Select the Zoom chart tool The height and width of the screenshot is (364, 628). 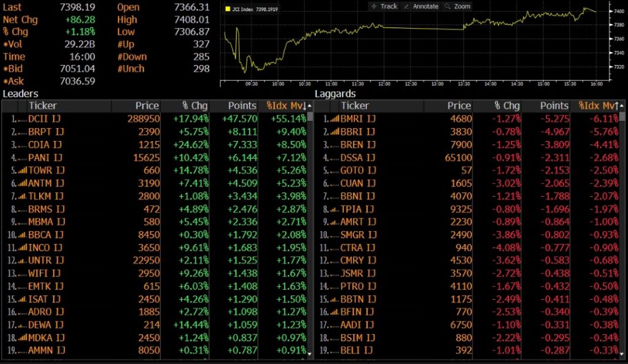458,6
